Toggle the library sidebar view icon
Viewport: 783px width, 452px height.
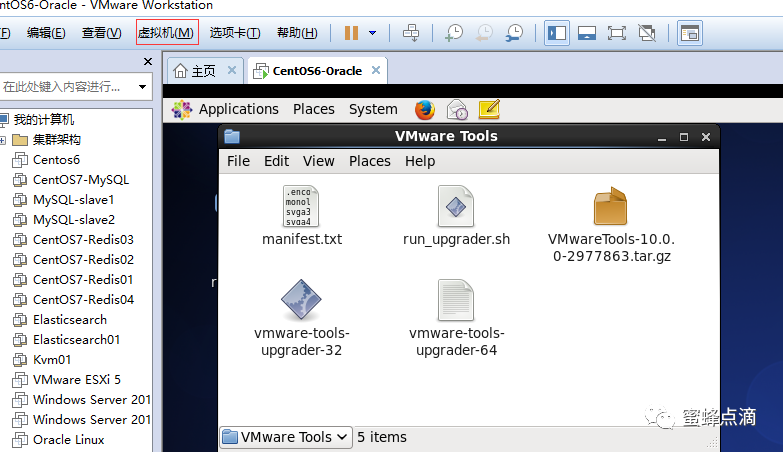coord(557,33)
